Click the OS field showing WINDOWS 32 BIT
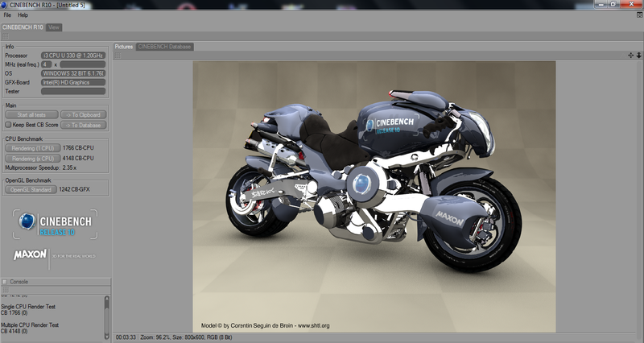This screenshot has width=644, height=343. click(73, 73)
